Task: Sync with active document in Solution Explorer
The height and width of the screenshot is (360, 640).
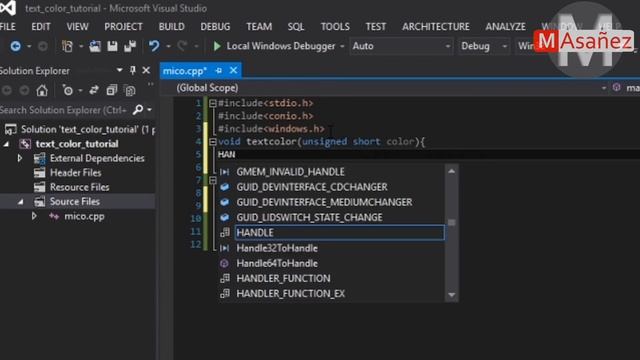Action: 94,90
